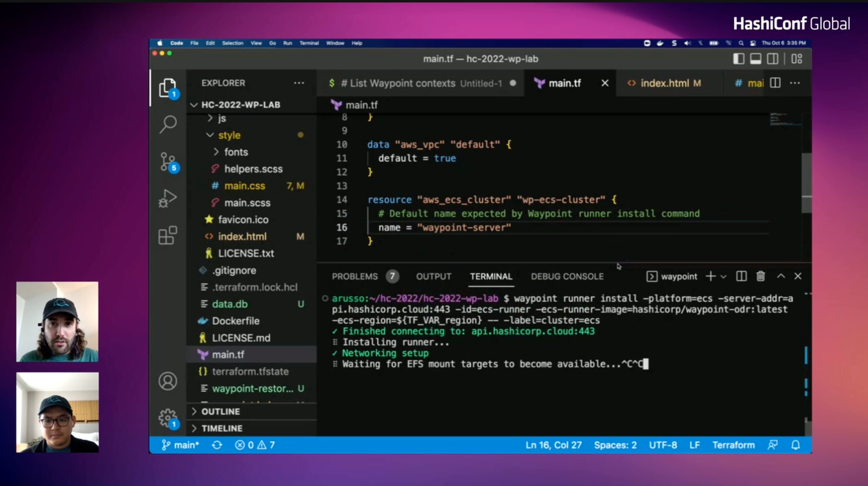Open the Manage settings gear
Screen dimensions: 868x486
(x=168, y=417)
